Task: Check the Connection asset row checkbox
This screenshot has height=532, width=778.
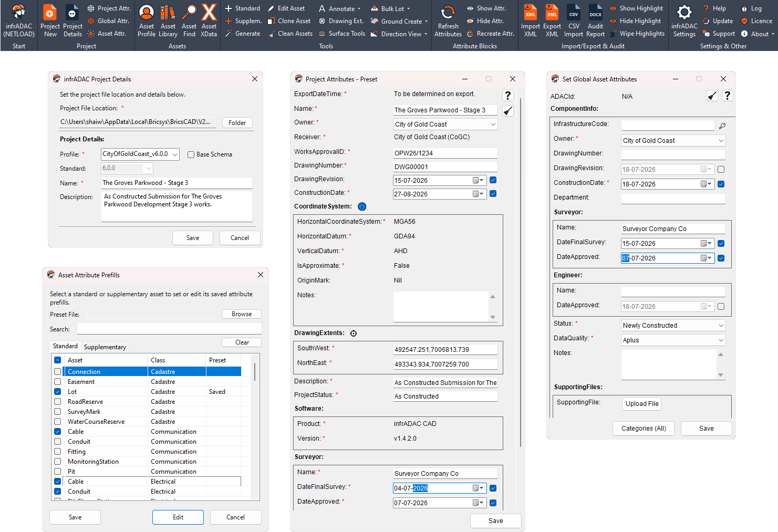Action: pyautogui.click(x=58, y=371)
